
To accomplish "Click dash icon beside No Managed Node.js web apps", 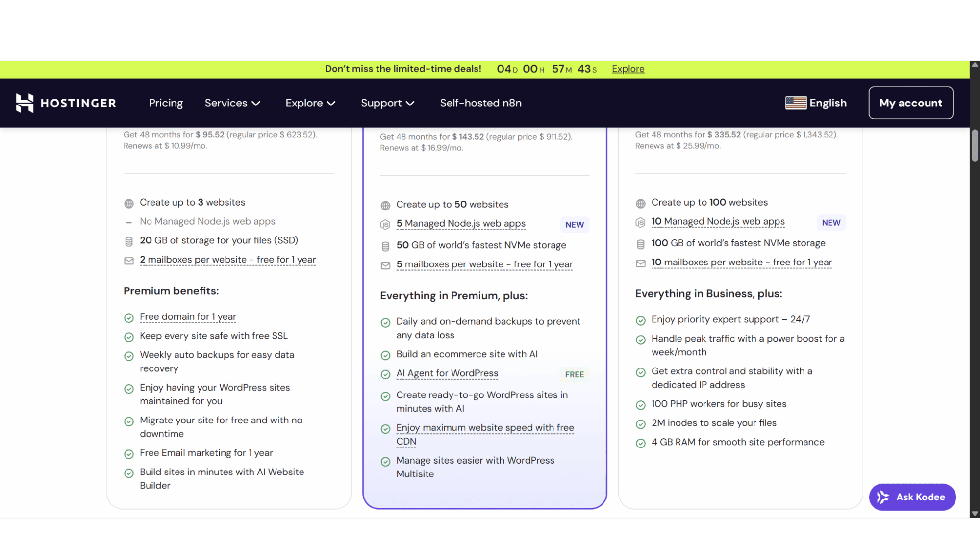I will (129, 223).
